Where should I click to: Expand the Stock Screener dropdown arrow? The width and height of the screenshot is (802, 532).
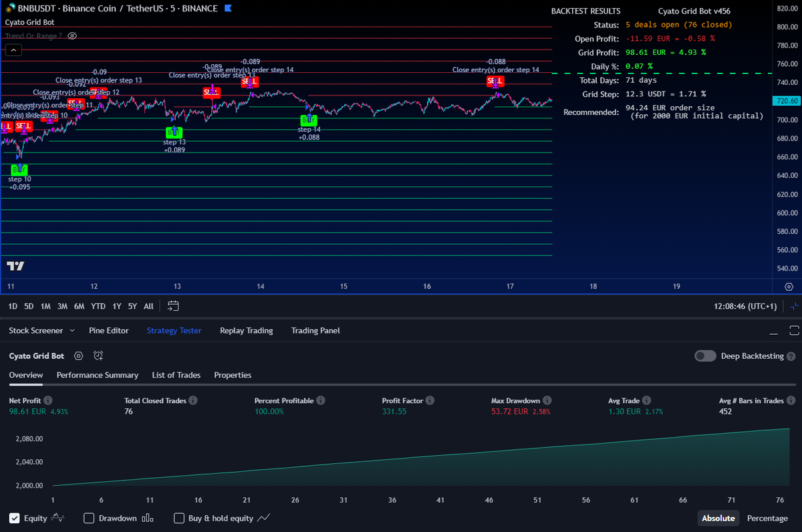[73, 330]
